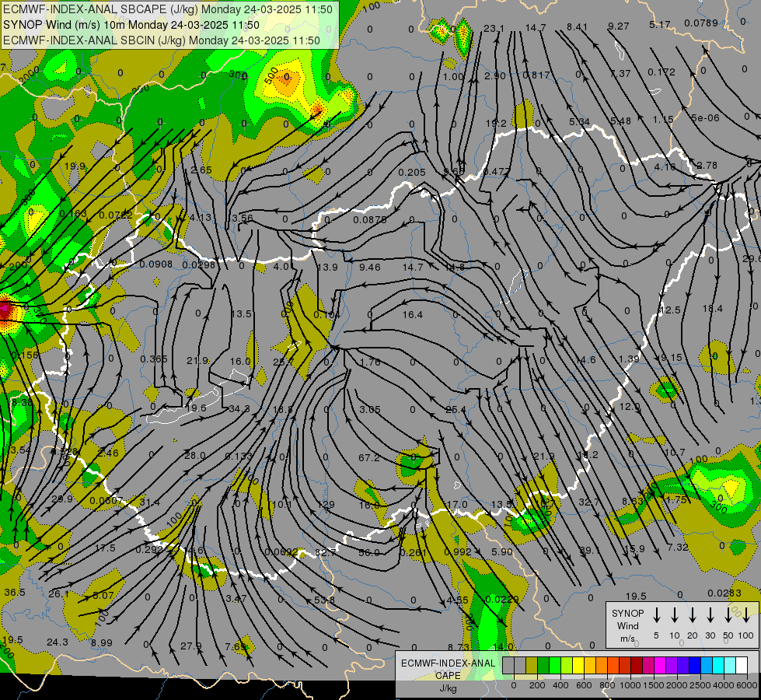
Task: Click the map value 0.205
Action: click(411, 172)
